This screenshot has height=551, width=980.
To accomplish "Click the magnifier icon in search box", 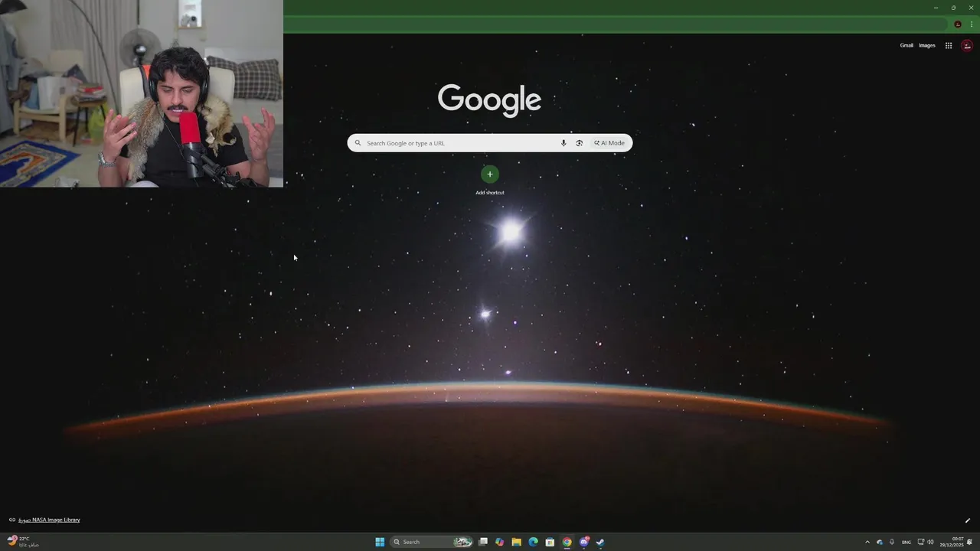I will pyautogui.click(x=358, y=143).
